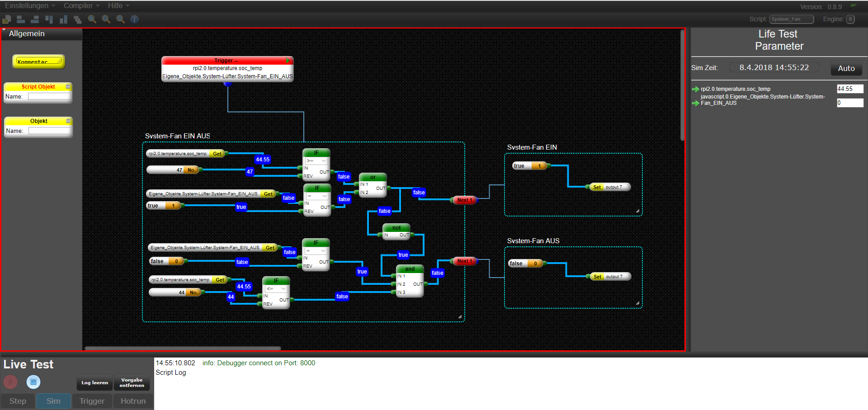Click the horizontal scrollbar of the canvas
Image resolution: width=868 pixels, height=410 pixels.
tap(183, 348)
